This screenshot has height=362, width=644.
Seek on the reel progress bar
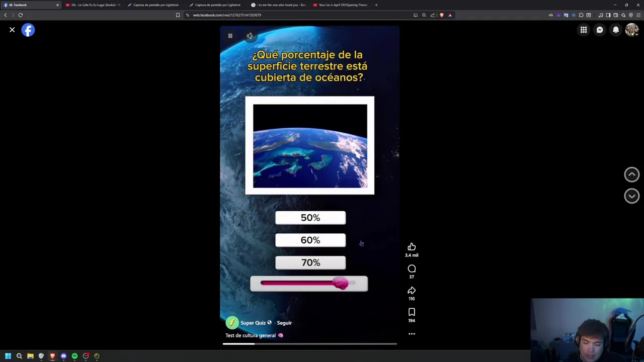[310, 344]
